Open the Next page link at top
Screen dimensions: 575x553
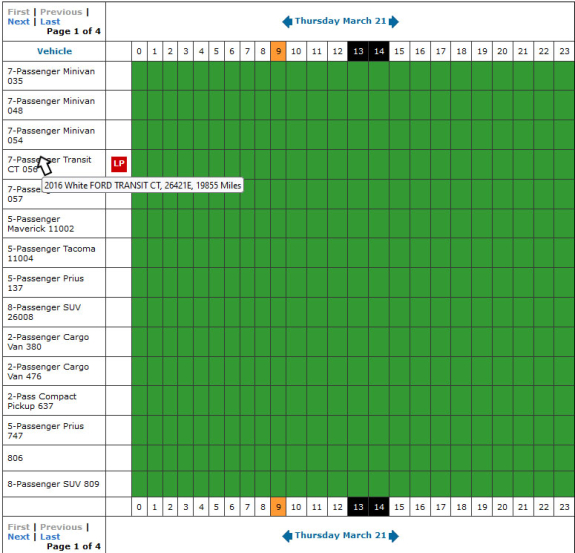click(x=18, y=22)
